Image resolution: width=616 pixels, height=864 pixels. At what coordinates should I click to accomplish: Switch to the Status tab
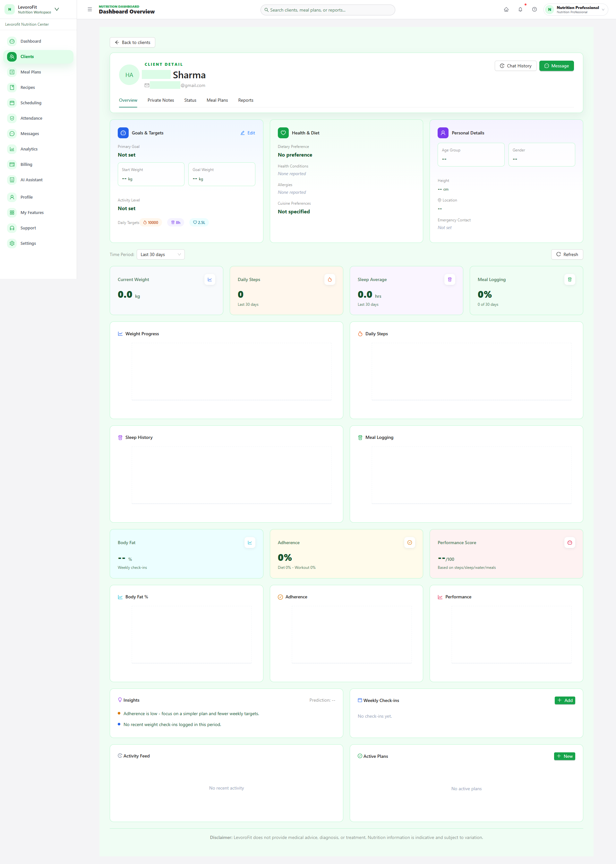click(x=190, y=100)
